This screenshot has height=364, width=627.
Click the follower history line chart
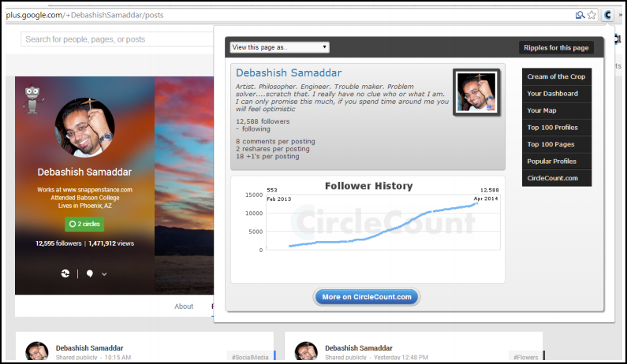(383, 222)
